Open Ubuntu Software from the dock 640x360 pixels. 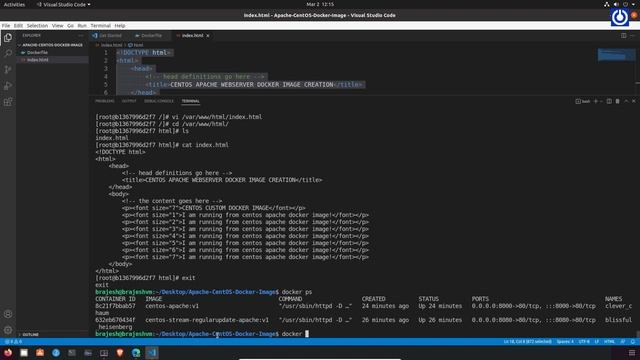coord(40,353)
